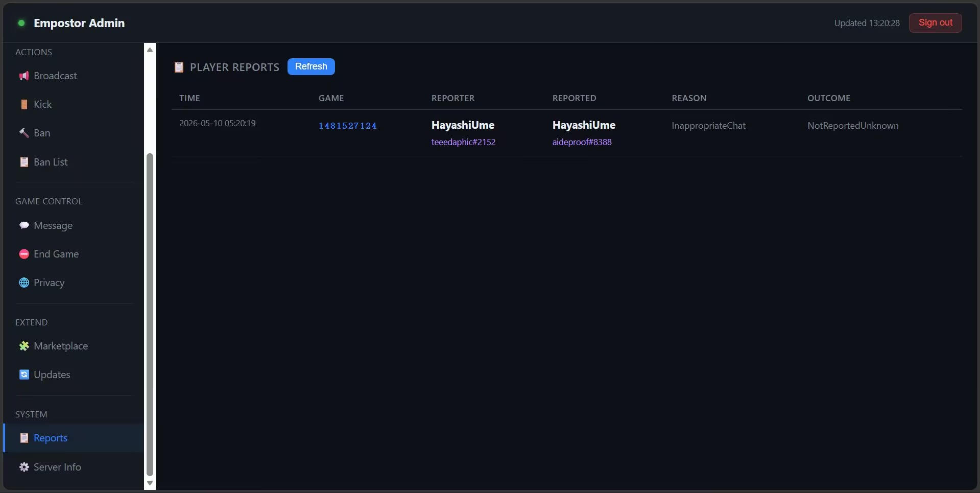Open the Message menu label
The height and width of the screenshot is (493, 980).
(x=53, y=225)
